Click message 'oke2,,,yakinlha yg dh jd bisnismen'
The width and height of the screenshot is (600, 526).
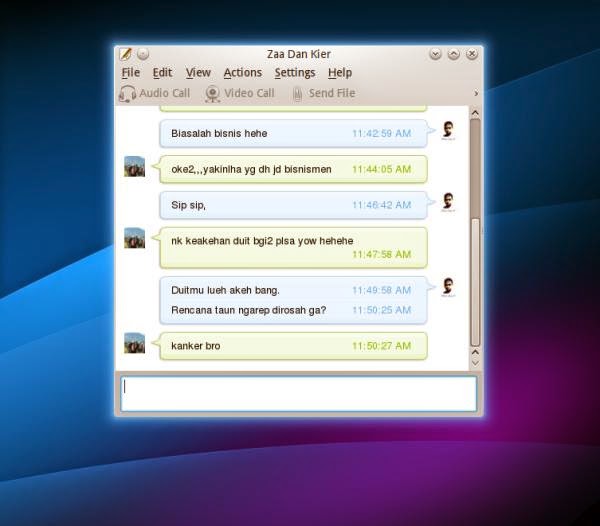pos(251,169)
